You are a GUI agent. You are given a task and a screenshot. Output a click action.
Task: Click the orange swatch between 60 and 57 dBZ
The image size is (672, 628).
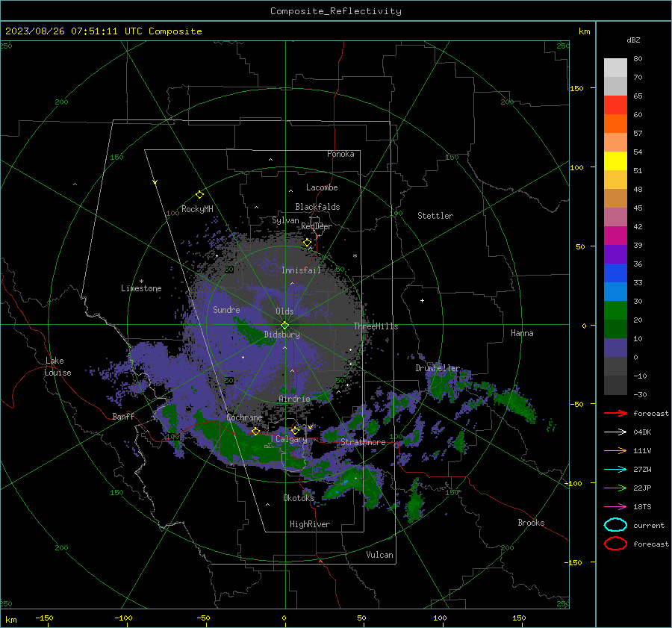click(x=615, y=124)
